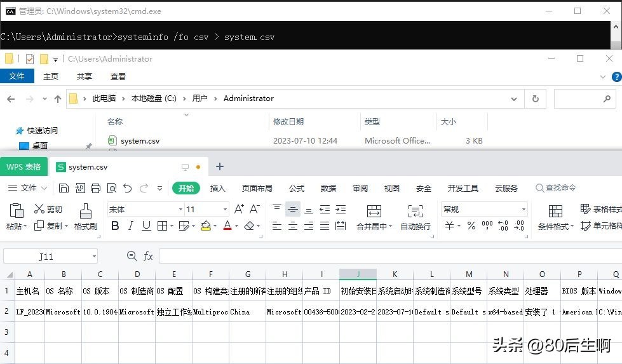622x364 pixels.
Task: Click the percent style icon
Action: tap(471, 226)
